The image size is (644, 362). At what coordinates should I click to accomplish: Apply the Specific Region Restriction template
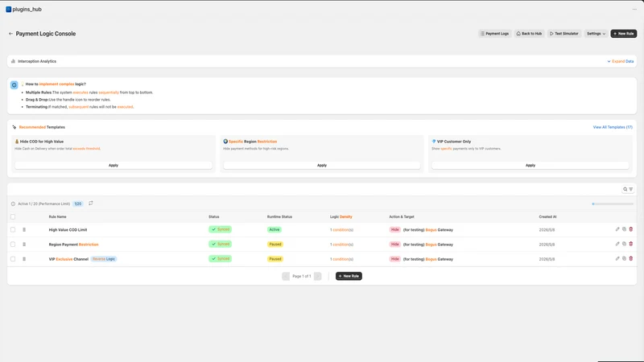point(321,165)
